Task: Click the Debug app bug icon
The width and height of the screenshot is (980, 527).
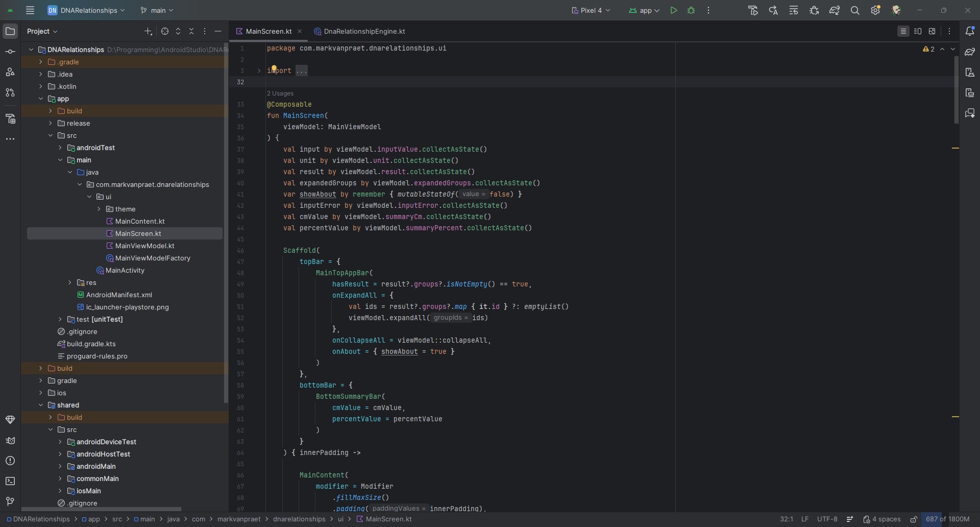Action: pyautogui.click(x=691, y=10)
